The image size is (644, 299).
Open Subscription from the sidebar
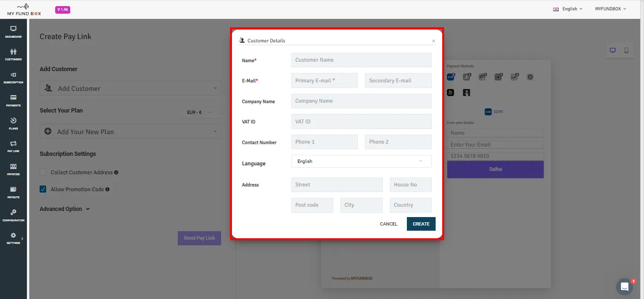coord(13,77)
